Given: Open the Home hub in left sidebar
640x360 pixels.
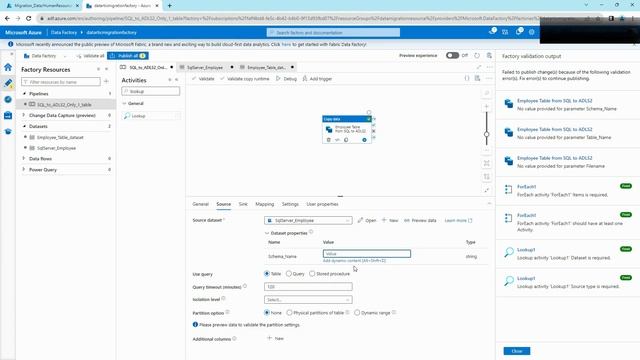Looking at the screenshot, I should (x=8, y=67).
